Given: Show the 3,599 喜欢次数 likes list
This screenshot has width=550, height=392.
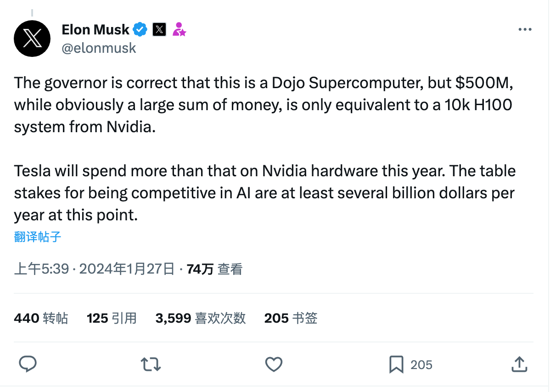Looking at the screenshot, I should tap(201, 318).
